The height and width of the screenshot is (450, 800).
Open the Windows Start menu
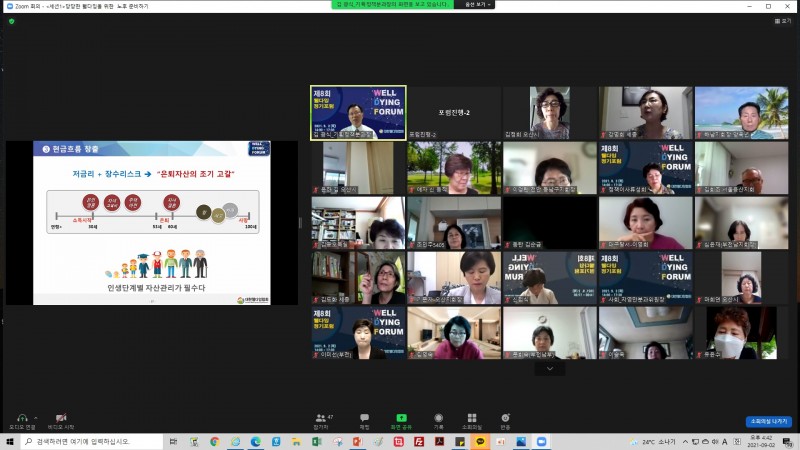pos(8,441)
